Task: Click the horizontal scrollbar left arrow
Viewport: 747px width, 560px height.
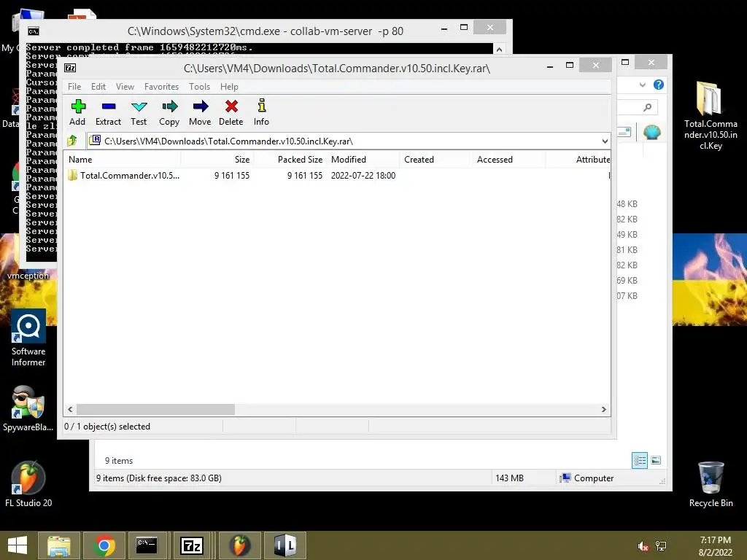Action: pyautogui.click(x=71, y=410)
